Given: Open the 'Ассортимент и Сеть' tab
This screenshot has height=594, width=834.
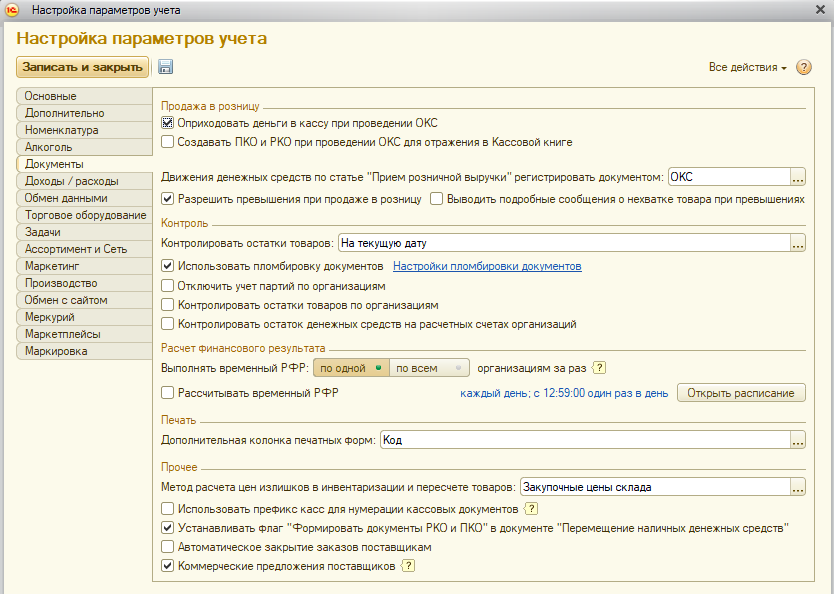Looking at the screenshot, I should coord(84,249).
